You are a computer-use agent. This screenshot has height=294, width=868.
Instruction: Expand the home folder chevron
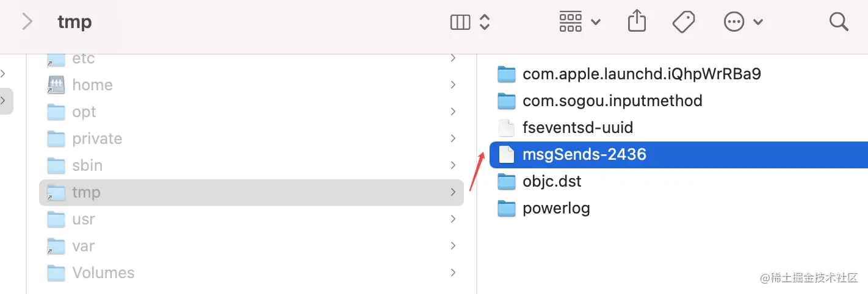click(453, 85)
